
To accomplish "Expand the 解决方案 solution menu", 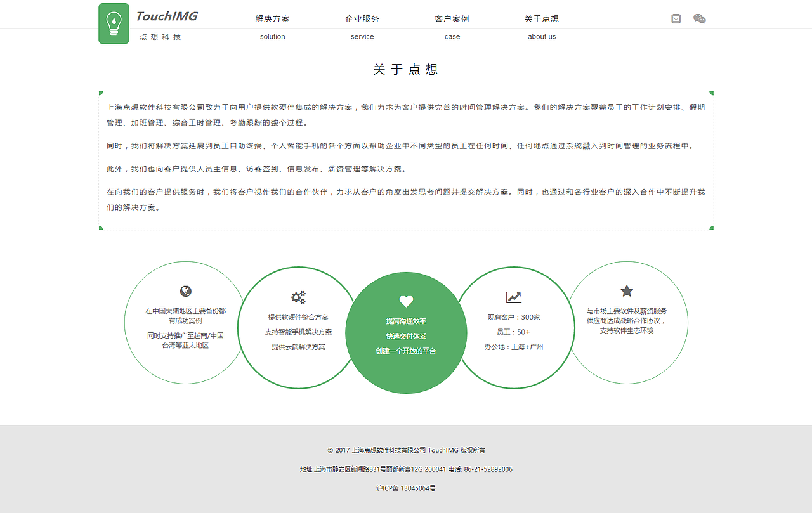I will tap(272, 18).
